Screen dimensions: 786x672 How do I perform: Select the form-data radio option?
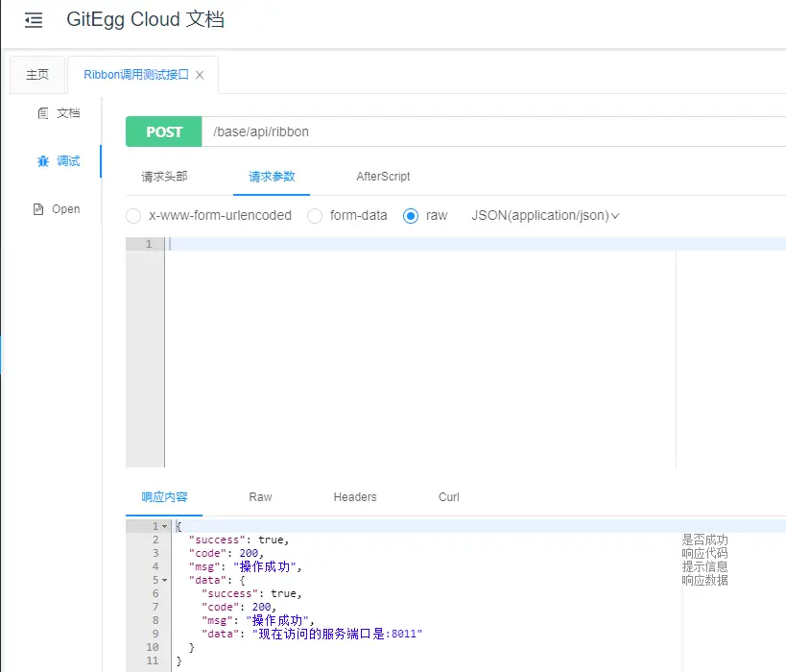pos(315,216)
